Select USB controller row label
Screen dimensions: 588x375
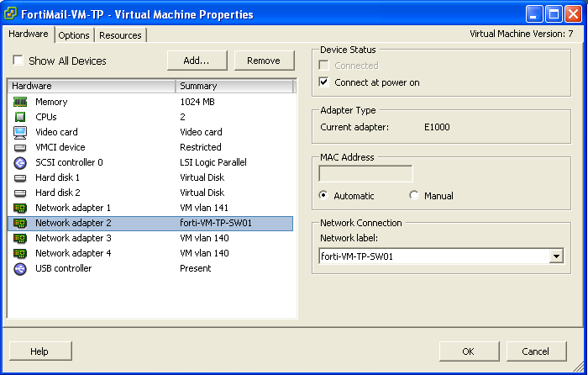[64, 268]
